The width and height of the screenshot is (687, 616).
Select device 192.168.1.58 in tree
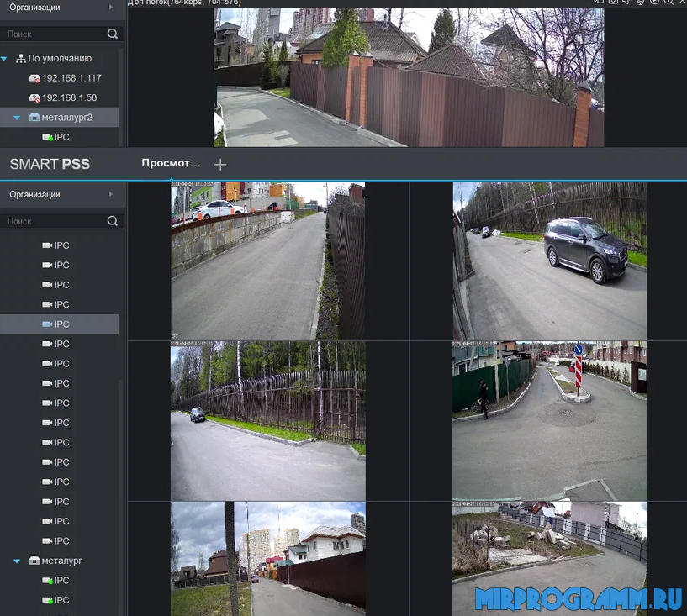pos(71,97)
